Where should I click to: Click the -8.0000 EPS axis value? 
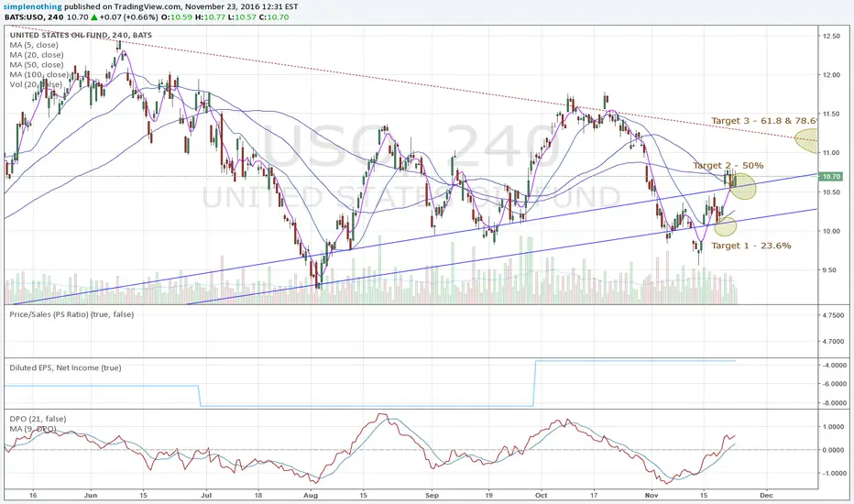(833, 402)
